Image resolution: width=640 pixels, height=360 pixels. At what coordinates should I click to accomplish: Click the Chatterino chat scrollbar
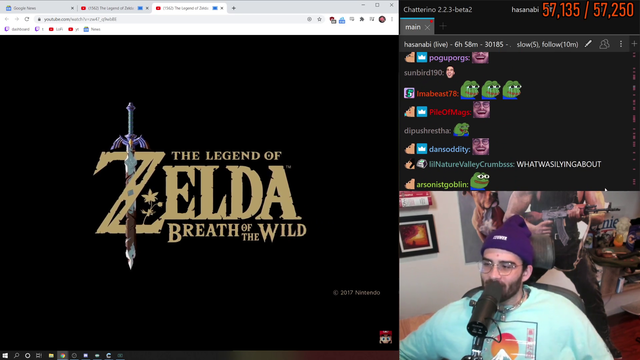coord(634,120)
